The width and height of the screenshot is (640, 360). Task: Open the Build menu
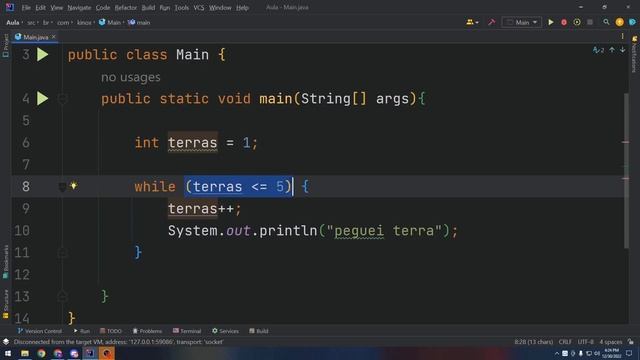pos(148,7)
